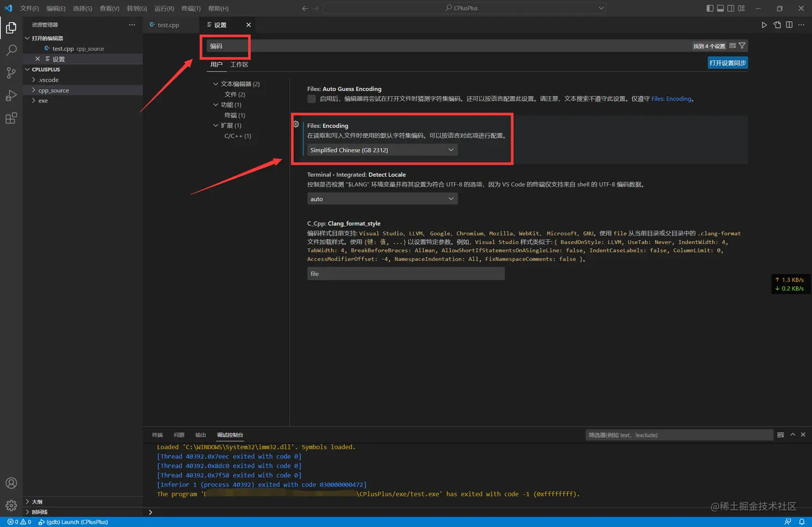Focus the Clang_format_style input field
This screenshot has height=527, width=812.
(x=406, y=273)
